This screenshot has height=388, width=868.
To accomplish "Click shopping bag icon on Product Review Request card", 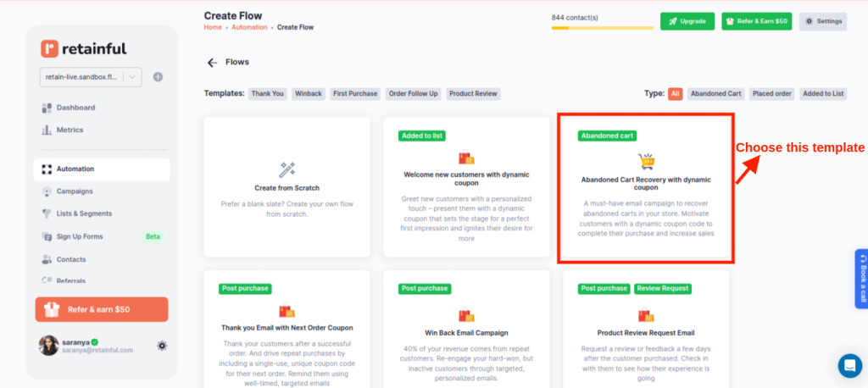I will pyautogui.click(x=646, y=315).
